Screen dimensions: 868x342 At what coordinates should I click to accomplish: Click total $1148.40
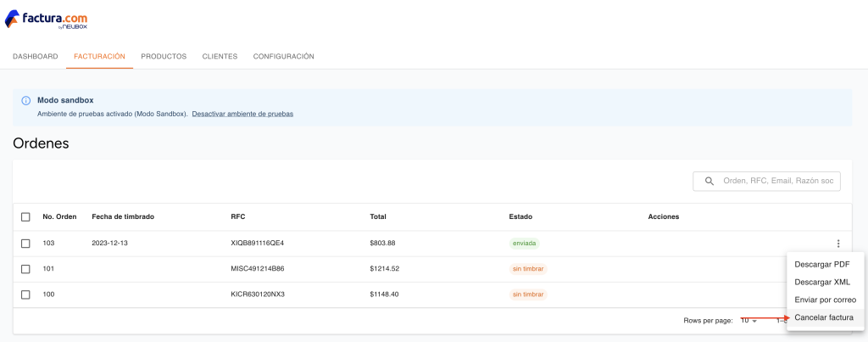pyautogui.click(x=385, y=294)
